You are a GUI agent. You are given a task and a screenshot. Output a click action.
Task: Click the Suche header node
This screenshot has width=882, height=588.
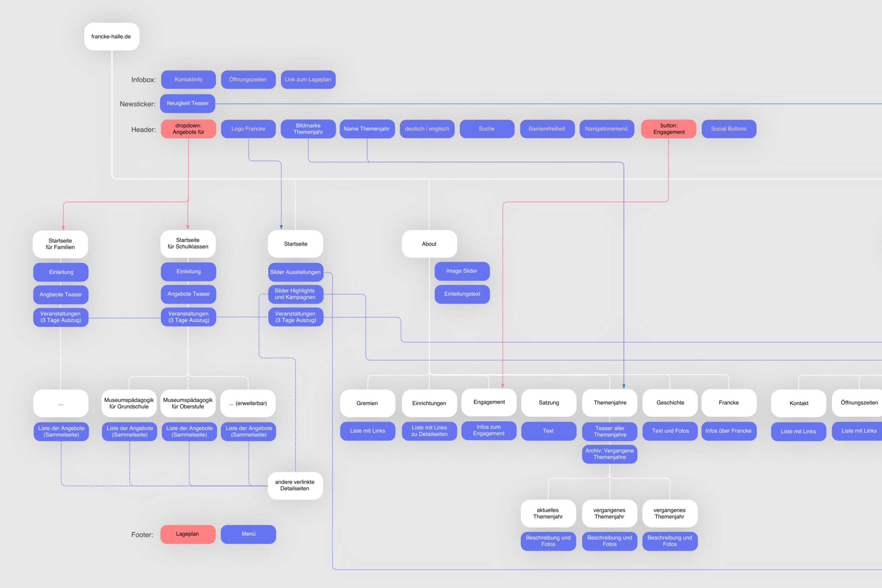click(x=487, y=128)
